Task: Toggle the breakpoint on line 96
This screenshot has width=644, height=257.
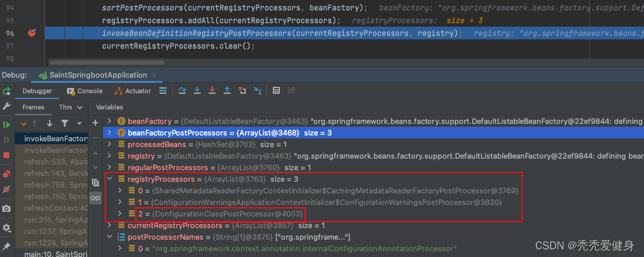Action: pyautogui.click(x=31, y=33)
